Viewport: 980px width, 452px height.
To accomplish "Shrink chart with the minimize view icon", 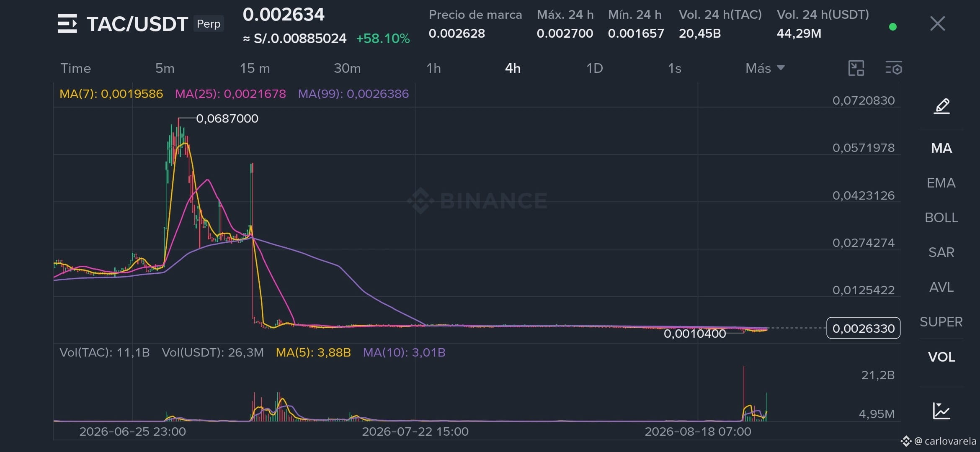I will click(x=856, y=68).
